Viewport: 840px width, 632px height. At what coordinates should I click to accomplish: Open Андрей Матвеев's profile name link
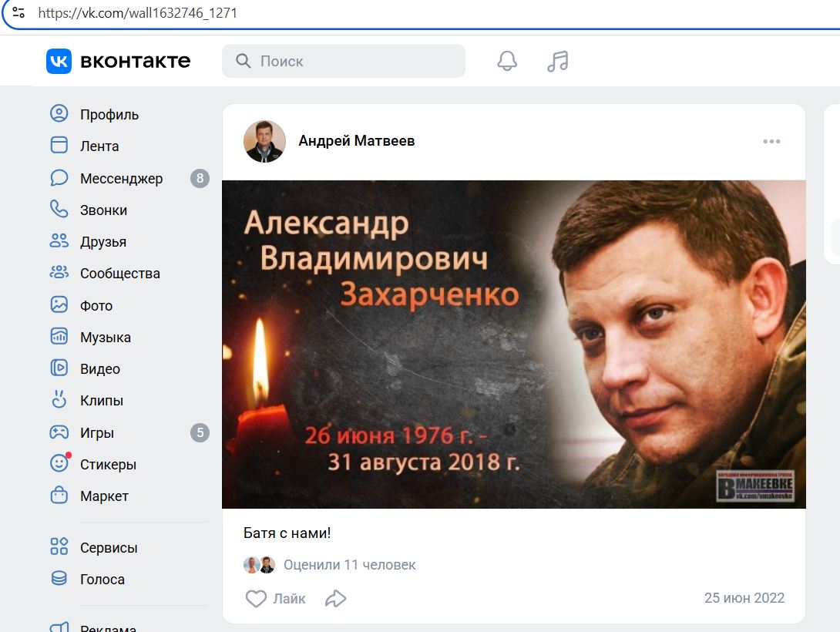point(357,141)
